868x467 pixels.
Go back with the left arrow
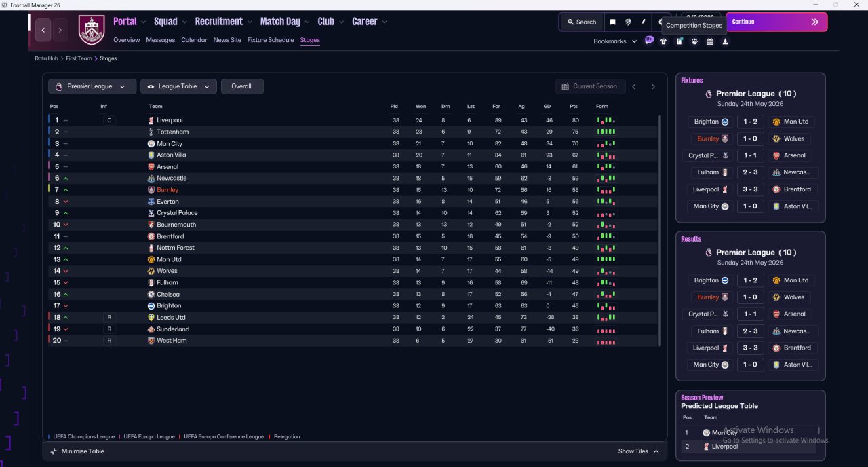(x=44, y=30)
